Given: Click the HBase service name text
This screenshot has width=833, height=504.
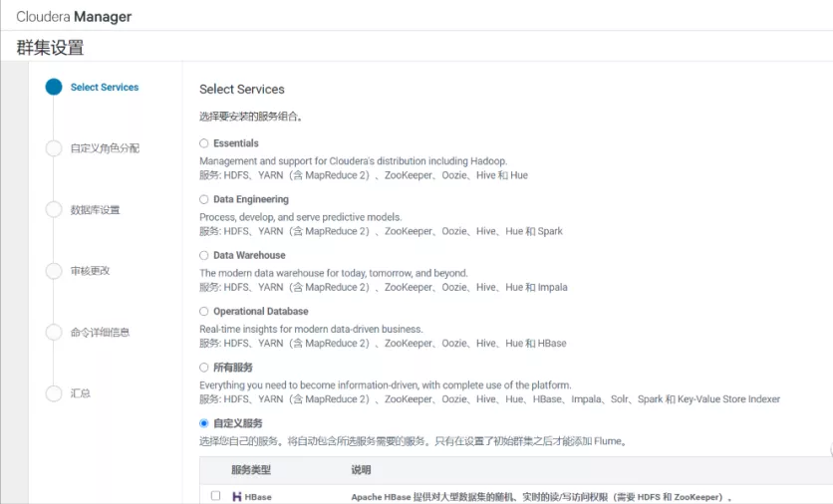Looking at the screenshot, I should click(x=258, y=497).
